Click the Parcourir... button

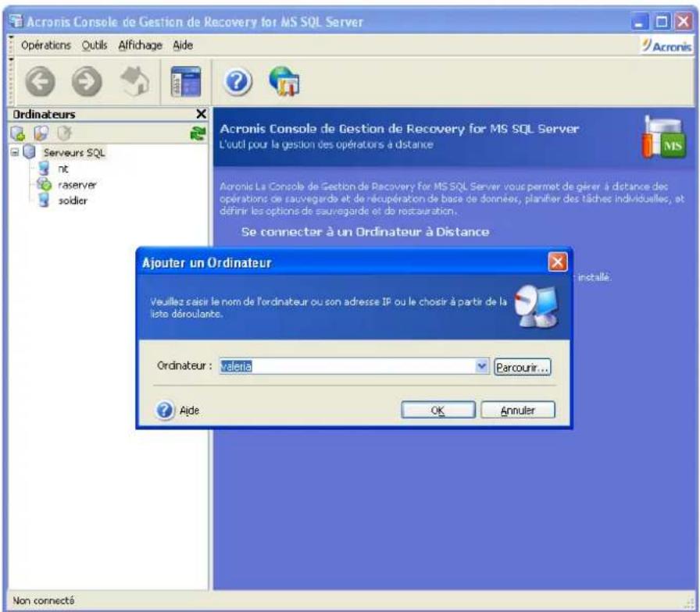click(x=523, y=367)
